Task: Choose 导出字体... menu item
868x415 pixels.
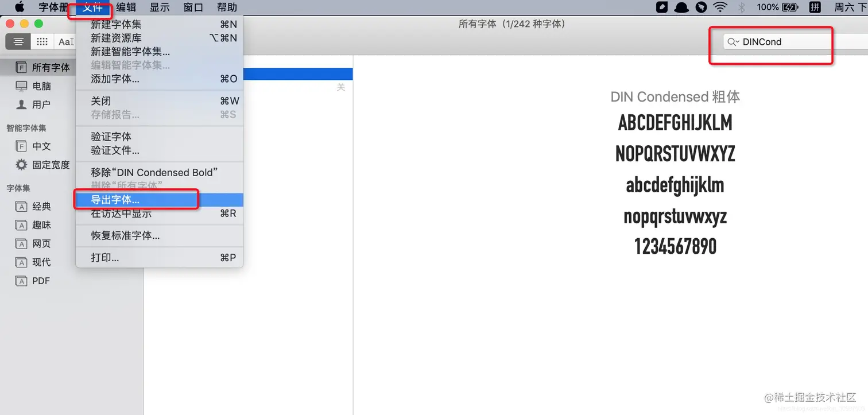Action: [x=160, y=200]
